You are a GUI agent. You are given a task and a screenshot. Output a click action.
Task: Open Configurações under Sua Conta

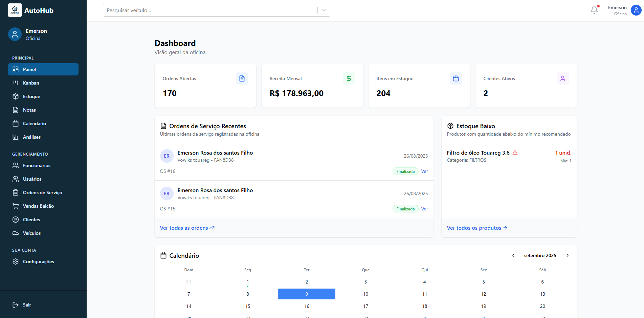[38, 262]
